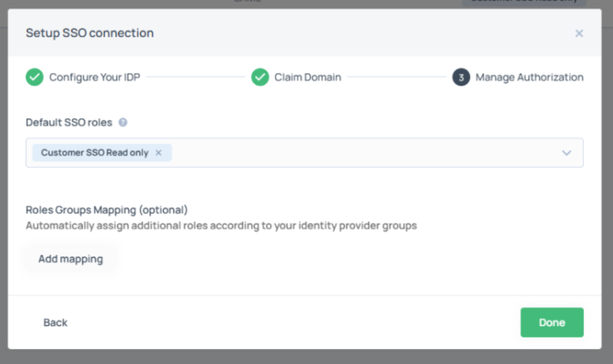Click the Setup SSO connection title
Image resolution: width=613 pixels, height=364 pixels.
pyautogui.click(x=89, y=33)
